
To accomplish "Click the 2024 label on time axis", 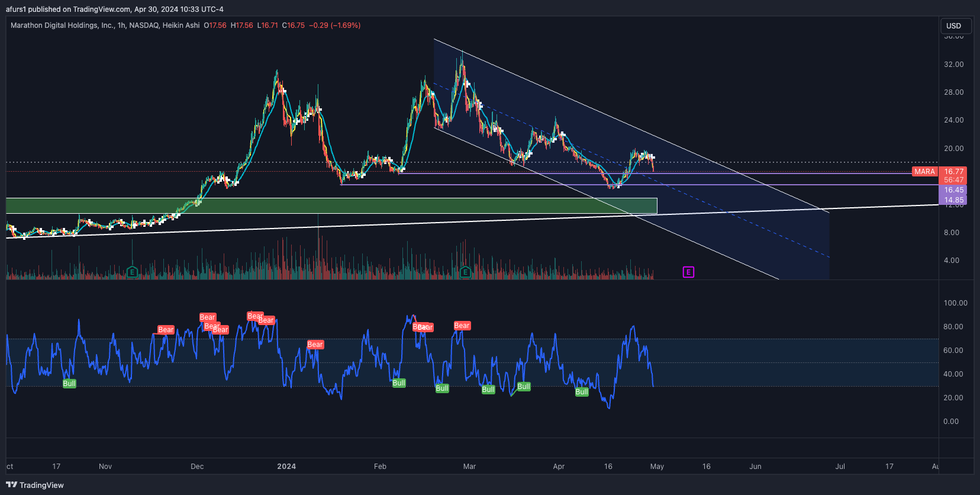I will click(x=286, y=467).
